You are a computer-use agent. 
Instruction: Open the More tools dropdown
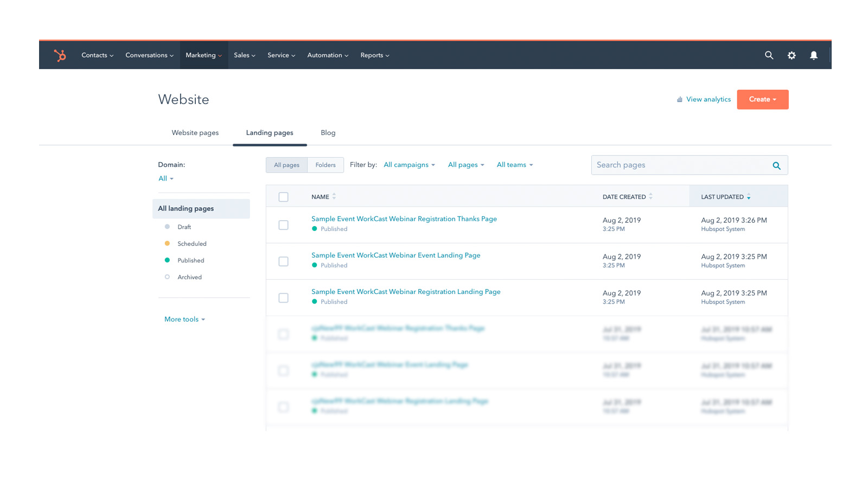click(184, 319)
